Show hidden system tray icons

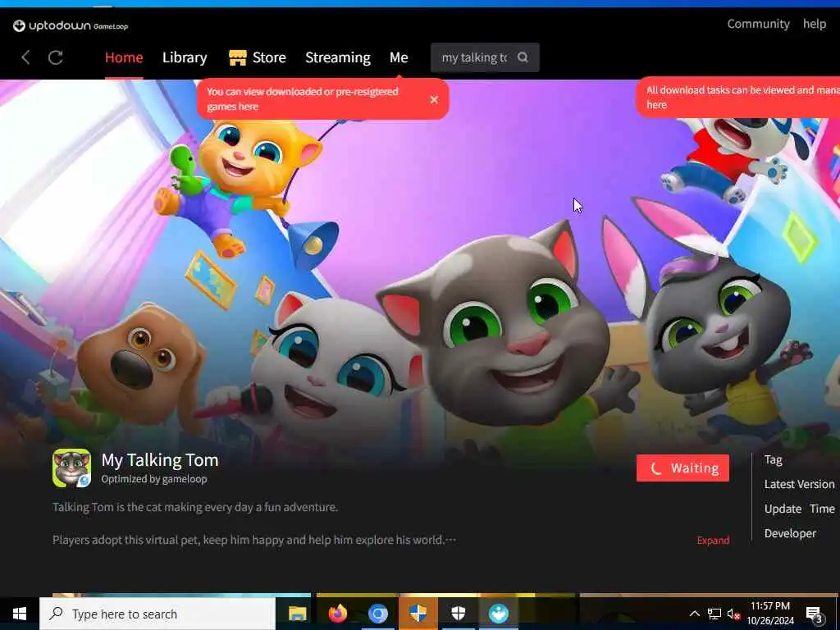click(x=694, y=614)
